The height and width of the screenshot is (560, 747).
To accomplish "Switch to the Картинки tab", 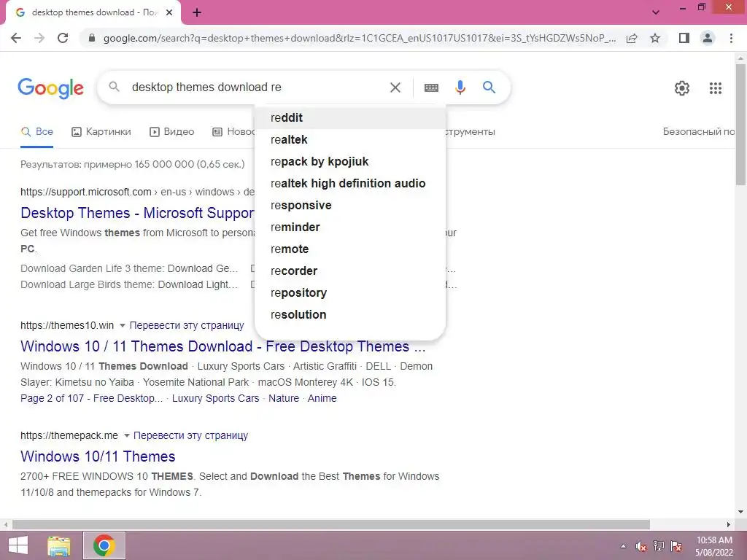I will click(x=101, y=132).
